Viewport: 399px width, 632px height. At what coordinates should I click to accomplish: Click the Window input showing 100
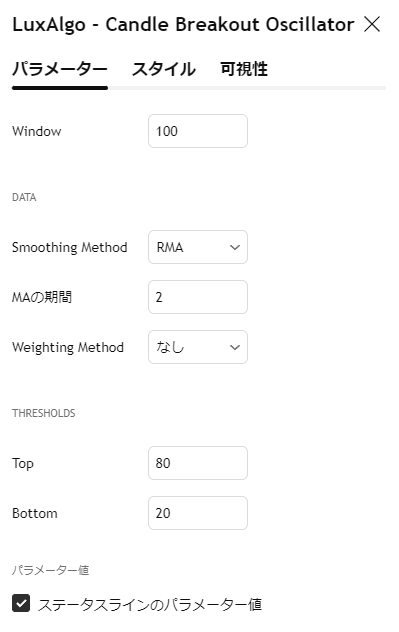[198, 131]
